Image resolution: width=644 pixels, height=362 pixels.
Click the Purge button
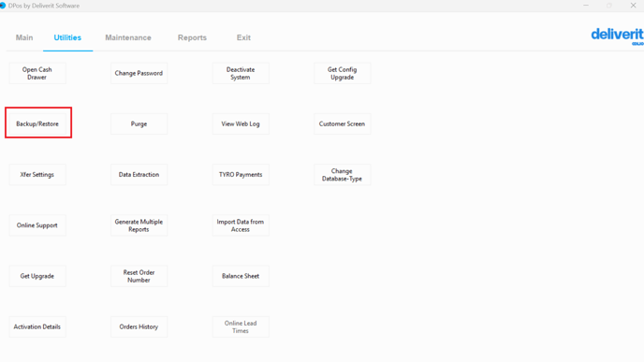[x=139, y=123]
